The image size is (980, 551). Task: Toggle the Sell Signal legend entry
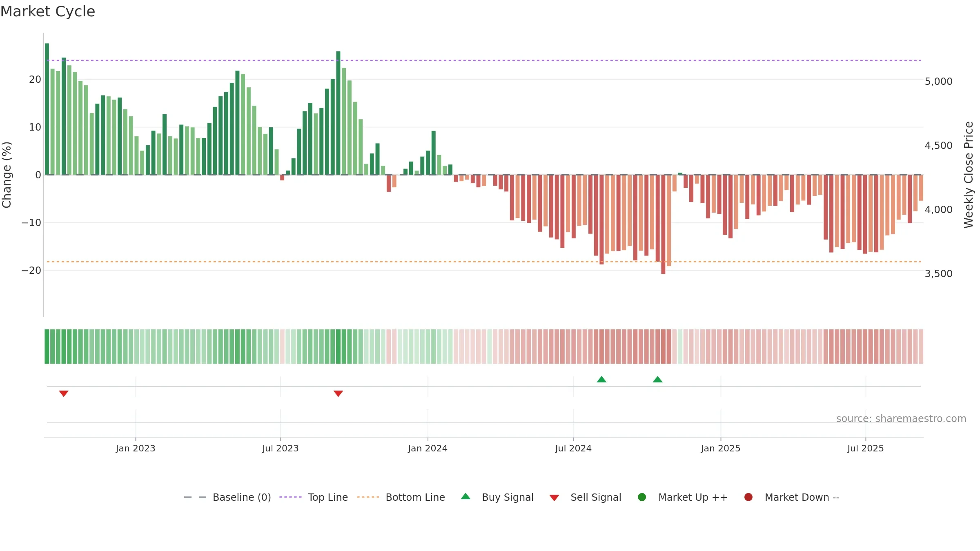pos(585,497)
